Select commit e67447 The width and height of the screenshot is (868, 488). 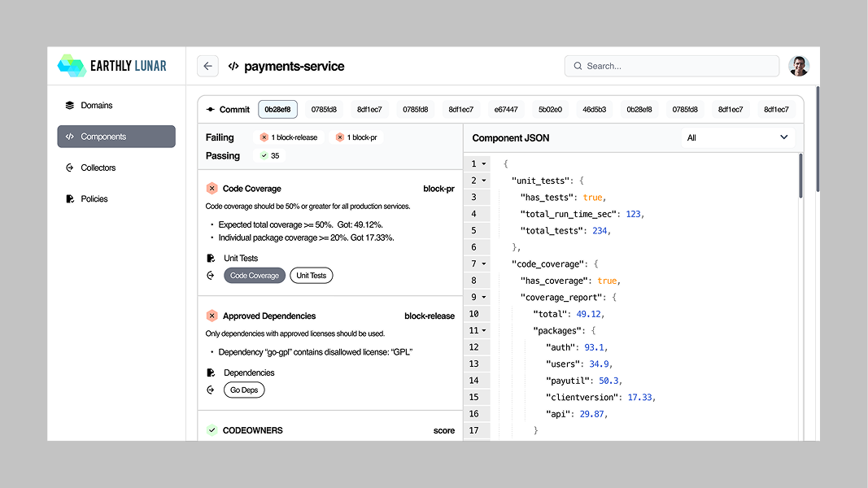click(506, 110)
